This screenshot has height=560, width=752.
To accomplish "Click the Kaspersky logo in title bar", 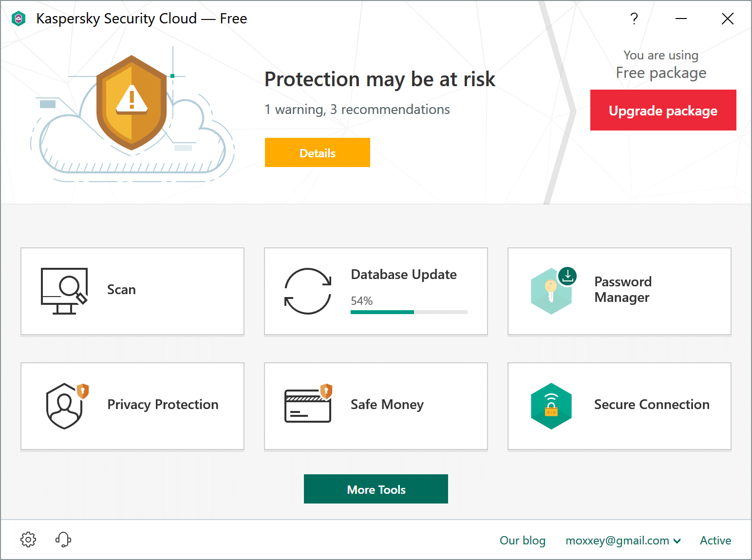I will click(x=19, y=19).
